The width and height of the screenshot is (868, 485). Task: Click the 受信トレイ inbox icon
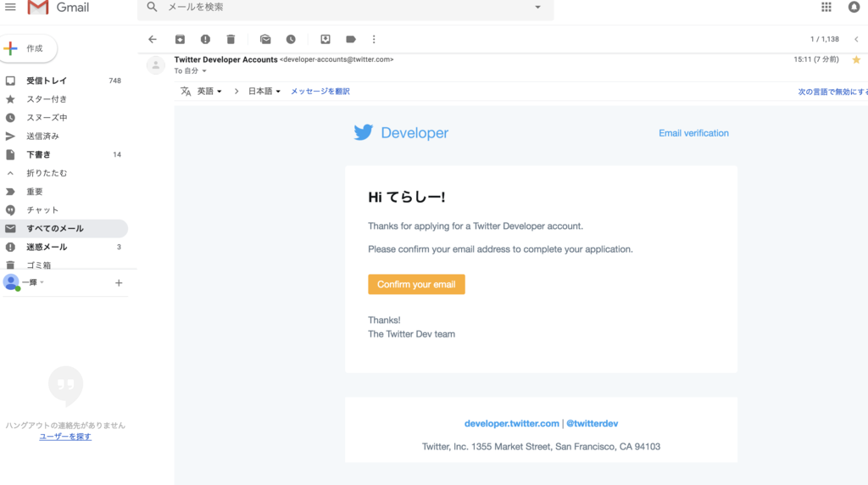(x=10, y=81)
